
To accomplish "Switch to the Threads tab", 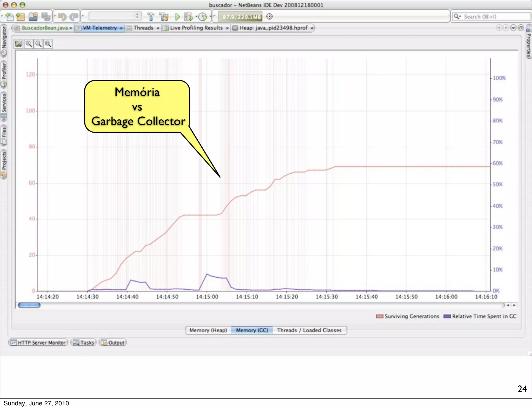I will (x=143, y=28).
